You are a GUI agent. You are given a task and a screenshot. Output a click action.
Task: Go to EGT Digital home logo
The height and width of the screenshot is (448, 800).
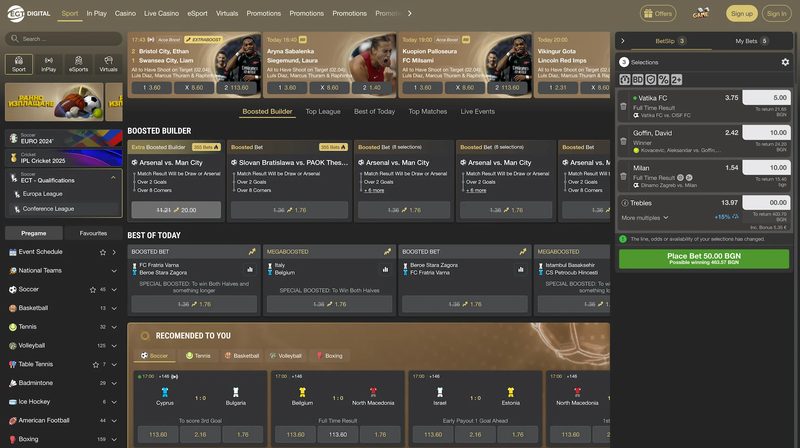click(29, 13)
